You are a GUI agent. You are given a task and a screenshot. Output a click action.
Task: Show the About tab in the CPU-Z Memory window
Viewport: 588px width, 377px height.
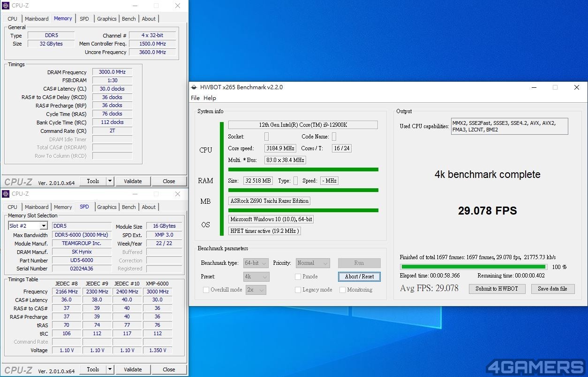click(149, 19)
